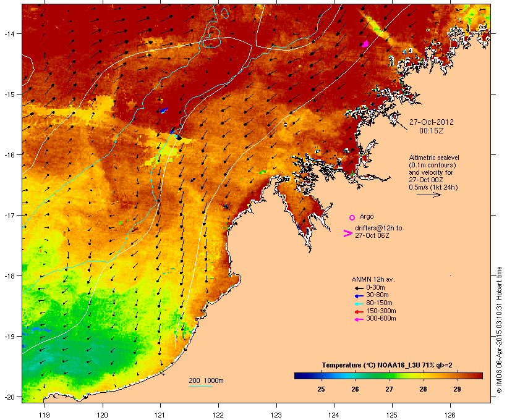Click the time label 00:15Z
This screenshot has height=420, width=507.
click(432, 131)
